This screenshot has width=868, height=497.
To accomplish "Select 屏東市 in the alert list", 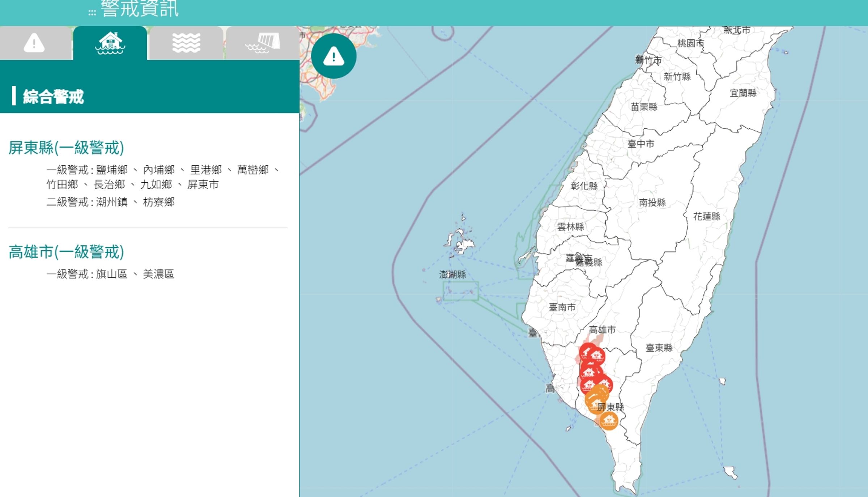I will (203, 184).
